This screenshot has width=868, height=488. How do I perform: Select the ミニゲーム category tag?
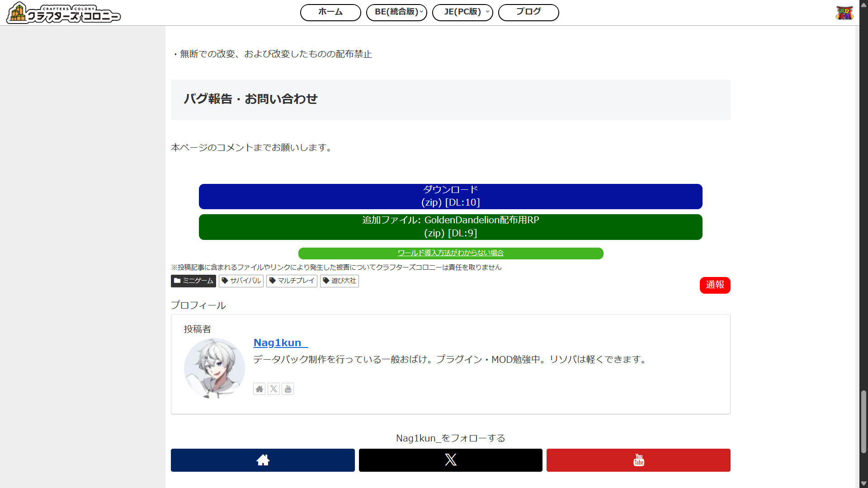tap(193, 281)
